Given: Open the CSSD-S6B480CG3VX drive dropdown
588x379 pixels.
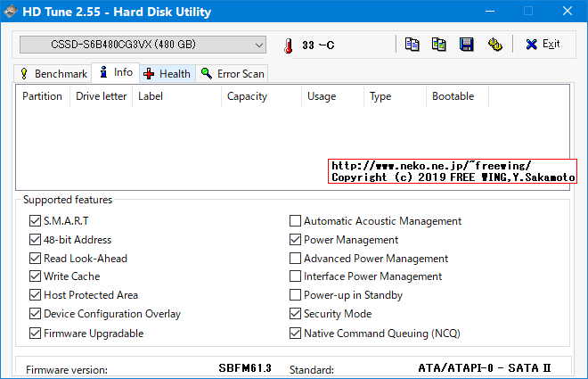Looking at the screenshot, I should pos(143,45).
